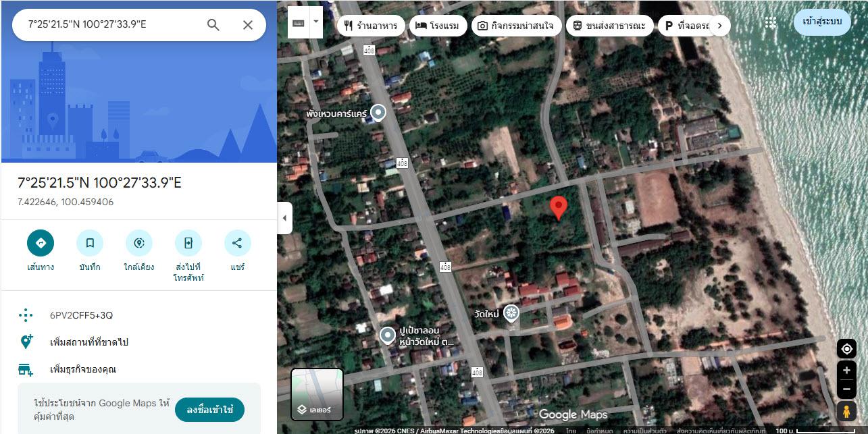Screen dimensions: 868x434
Task: Search nearby using ใกล้เคียง icon
Action: coord(139,243)
